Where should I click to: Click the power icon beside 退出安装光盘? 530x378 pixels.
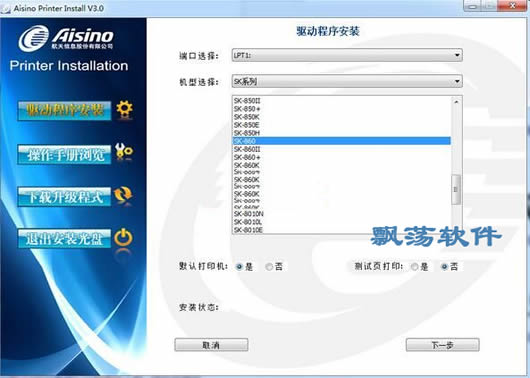click(123, 238)
